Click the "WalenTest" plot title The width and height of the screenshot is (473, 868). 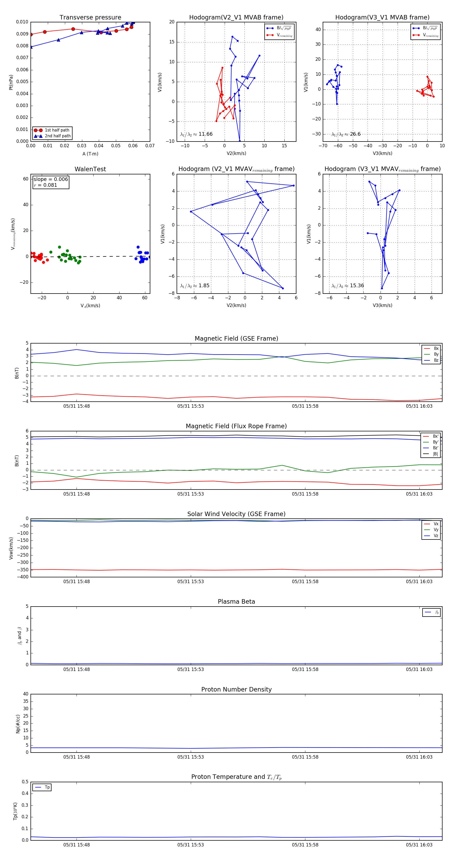coord(90,169)
